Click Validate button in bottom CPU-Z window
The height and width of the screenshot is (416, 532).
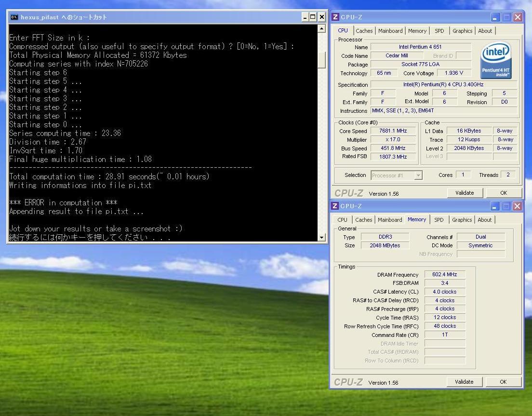(464, 382)
